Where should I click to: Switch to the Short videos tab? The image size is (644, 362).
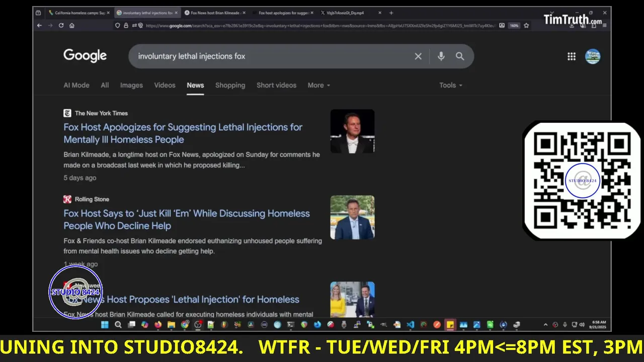point(276,85)
